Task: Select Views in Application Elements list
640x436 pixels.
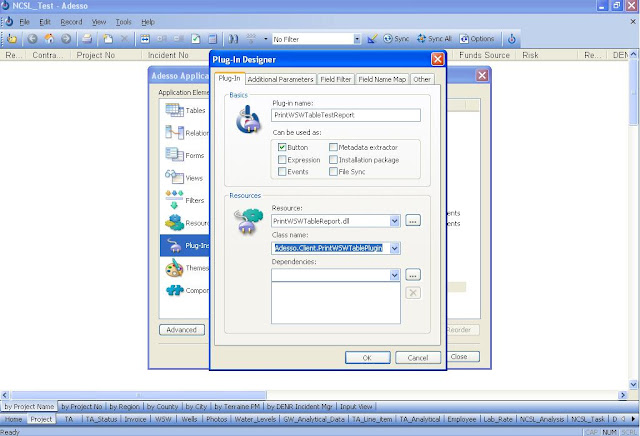Action: click(x=185, y=178)
